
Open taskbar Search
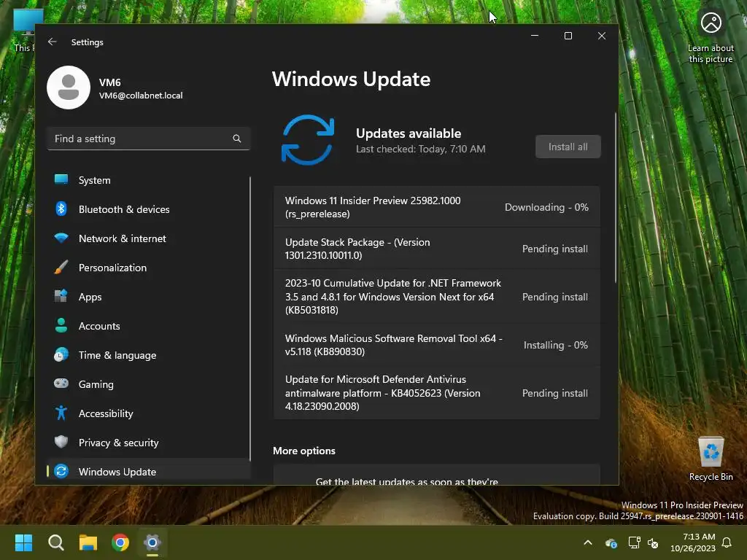coord(55,542)
